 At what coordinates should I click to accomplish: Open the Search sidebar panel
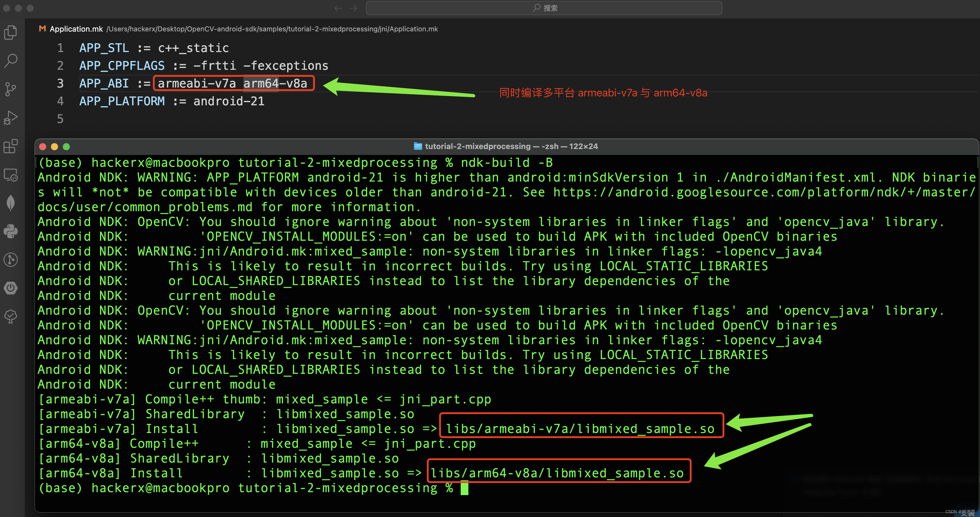tap(11, 61)
